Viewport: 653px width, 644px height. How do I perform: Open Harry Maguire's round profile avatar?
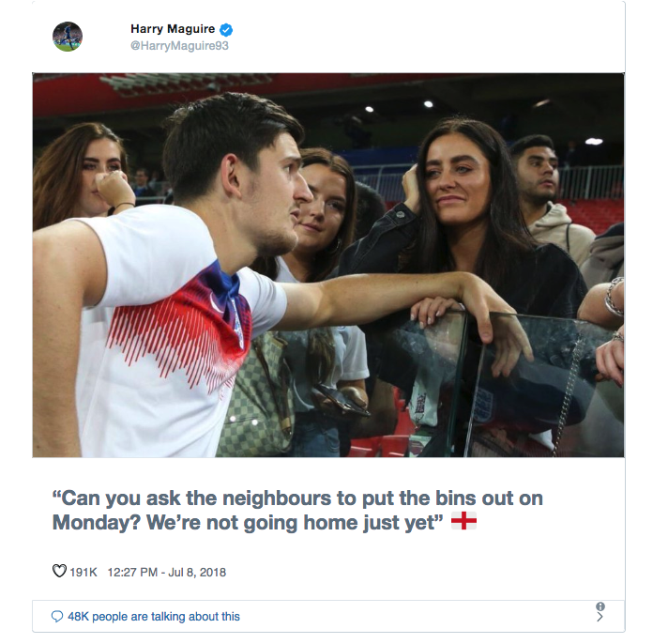[x=68, y=37]
